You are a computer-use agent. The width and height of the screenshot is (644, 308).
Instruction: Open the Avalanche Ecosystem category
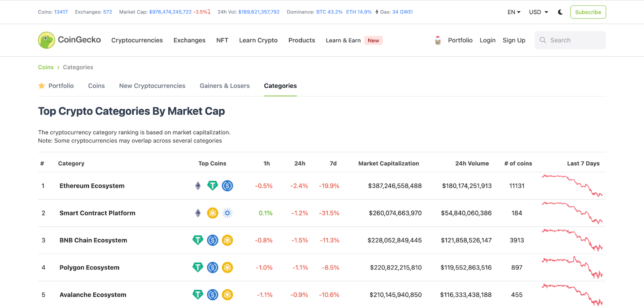pos(93,295)
